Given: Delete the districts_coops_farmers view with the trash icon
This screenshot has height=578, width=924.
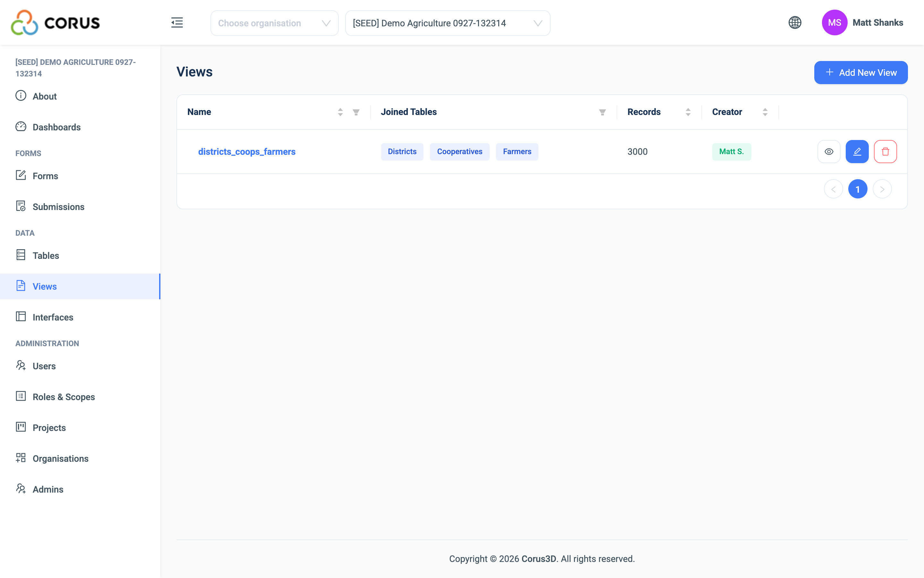Looking at the screenshot, I should [x=885, y=152].
